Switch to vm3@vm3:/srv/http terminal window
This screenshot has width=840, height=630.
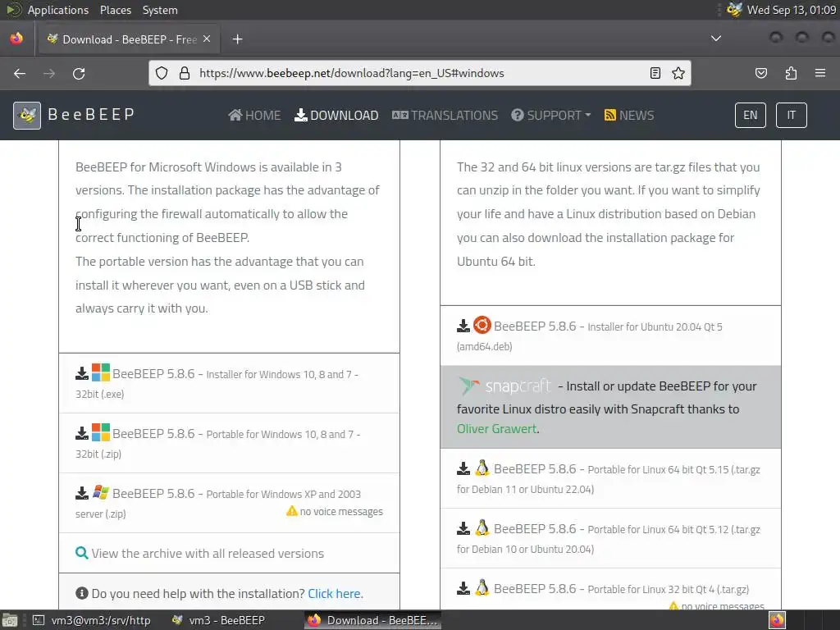click(92, 620)
